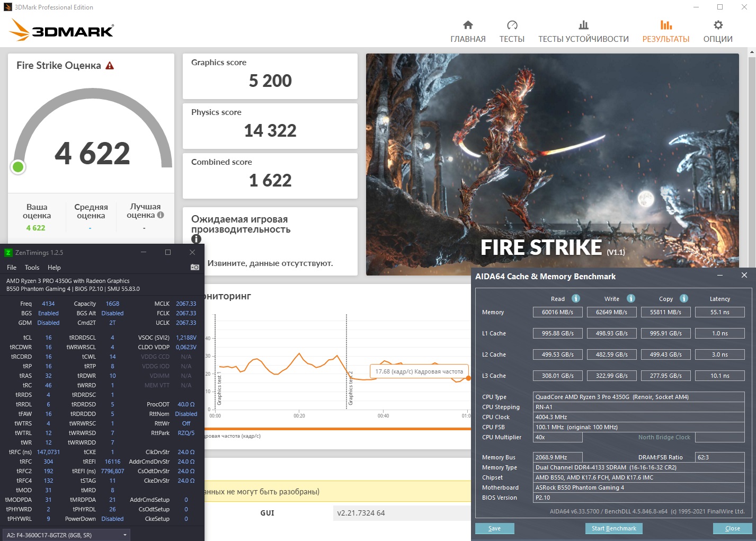Click the RttPark value RZQ/5
This screenshot has width=756, height=541.
click(x=186, y=433)
